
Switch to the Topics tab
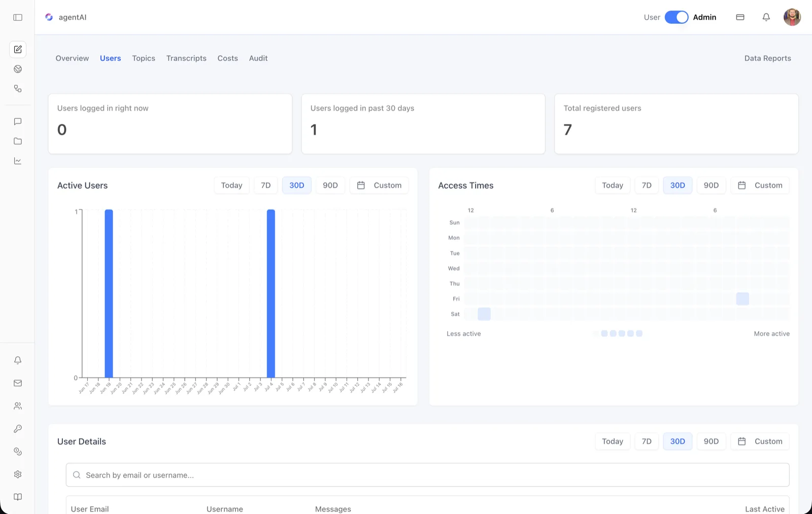(x=144, y=58)
